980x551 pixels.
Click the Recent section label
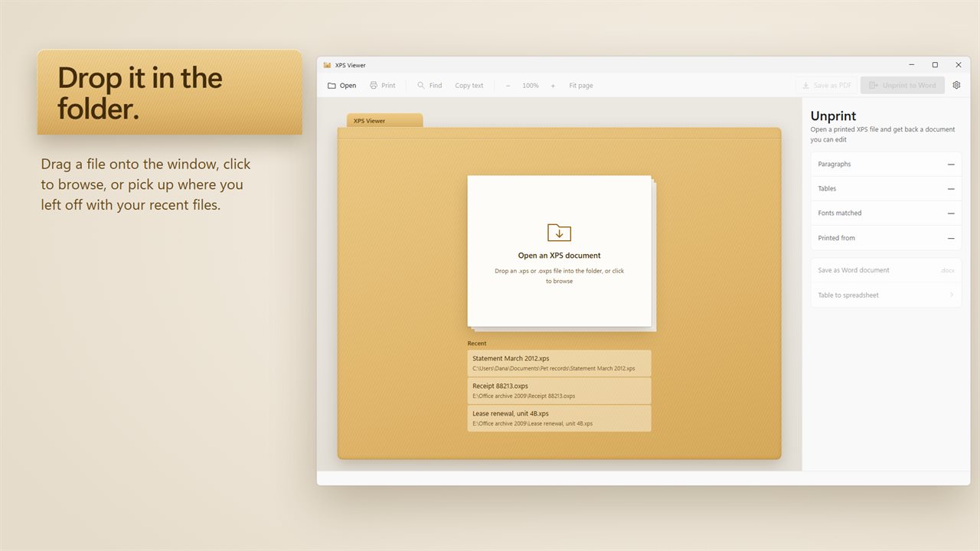[x=477, y=344]
